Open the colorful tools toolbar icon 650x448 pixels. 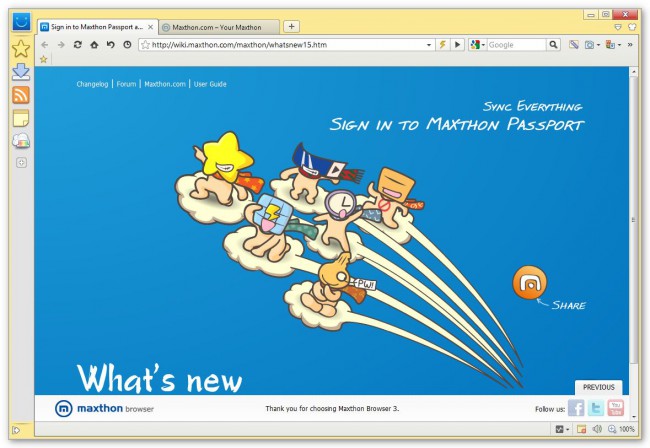tap(610, 44)
